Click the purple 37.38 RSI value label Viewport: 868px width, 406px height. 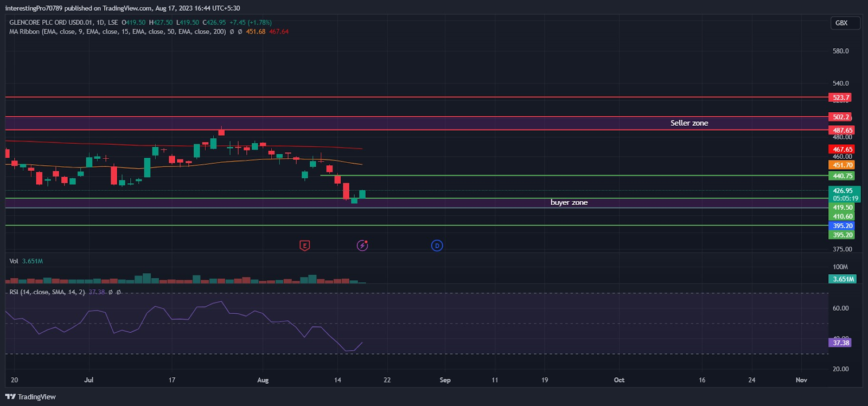point(840,343)
